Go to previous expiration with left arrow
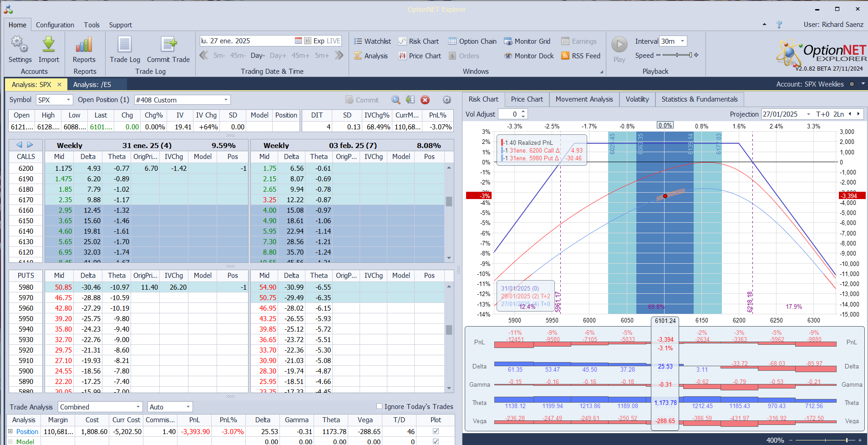The width and height of the screenshot is (868, 445). [x=19, y=145]
